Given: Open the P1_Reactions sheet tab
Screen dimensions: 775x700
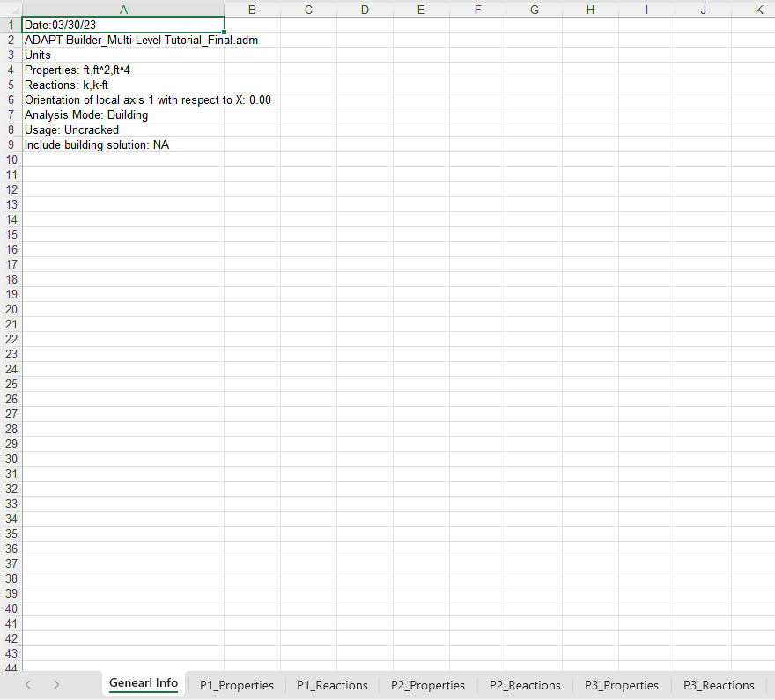Looking at the screenshot, I should pos(332,684).
